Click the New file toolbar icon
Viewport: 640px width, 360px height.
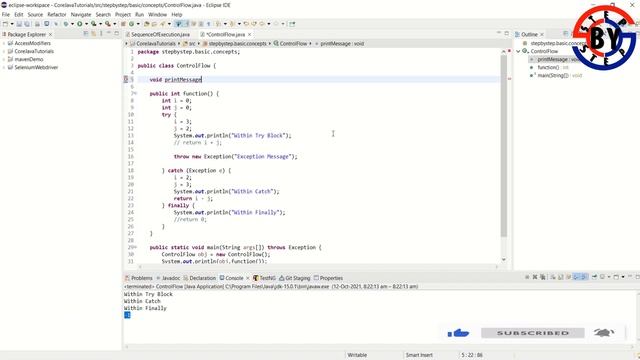pos(5,24)
